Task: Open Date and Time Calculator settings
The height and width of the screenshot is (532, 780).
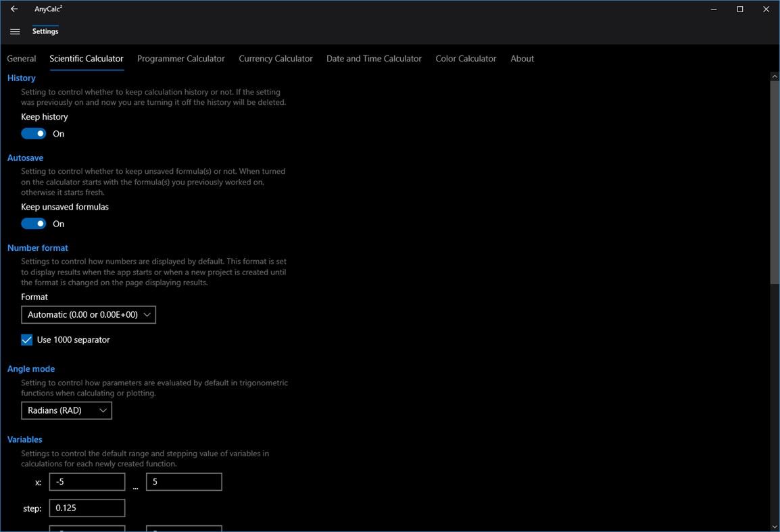Action: click(x=374, y=59)
